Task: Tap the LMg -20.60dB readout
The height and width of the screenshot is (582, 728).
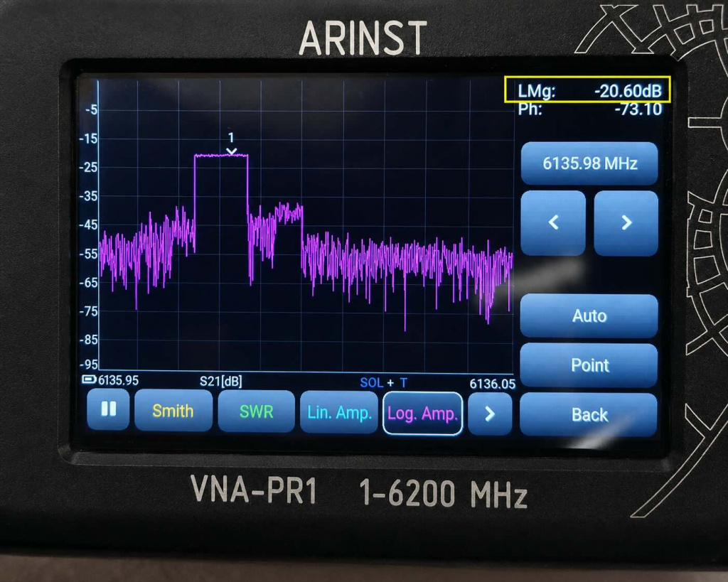Action: pyautogui.click(x=588, y=90)
